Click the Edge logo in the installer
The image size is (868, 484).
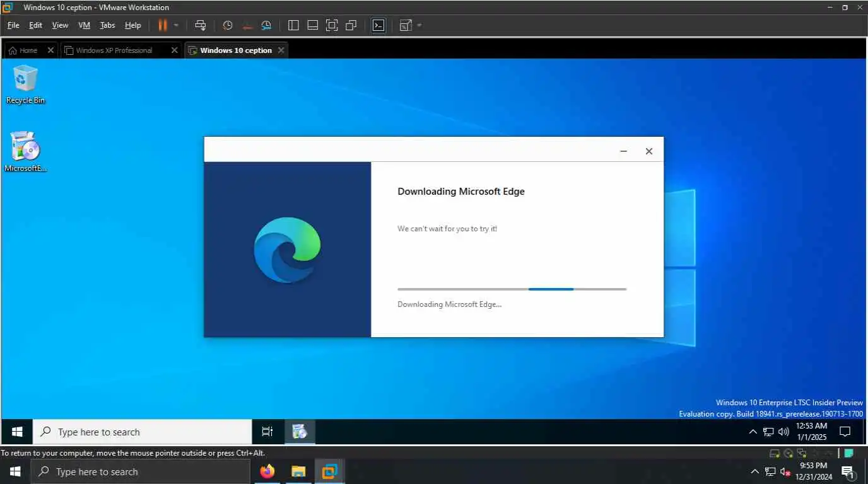point(288,250)
